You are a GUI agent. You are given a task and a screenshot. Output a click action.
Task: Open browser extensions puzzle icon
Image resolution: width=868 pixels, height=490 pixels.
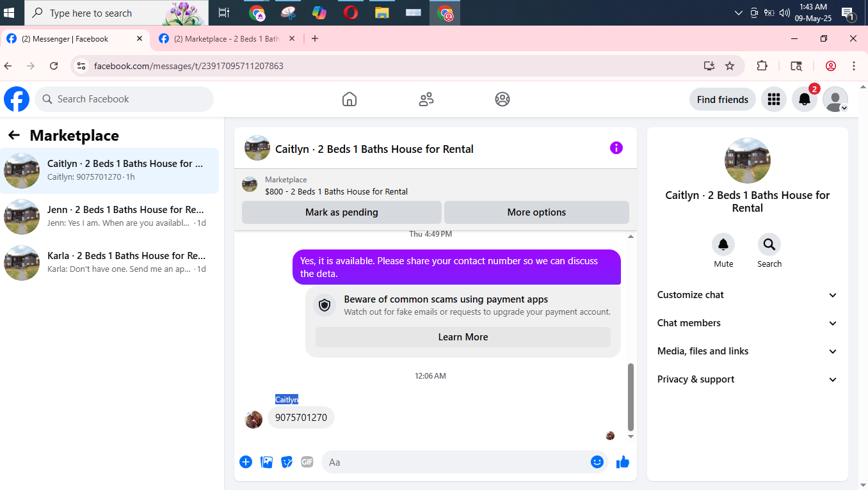pos(762,66)
